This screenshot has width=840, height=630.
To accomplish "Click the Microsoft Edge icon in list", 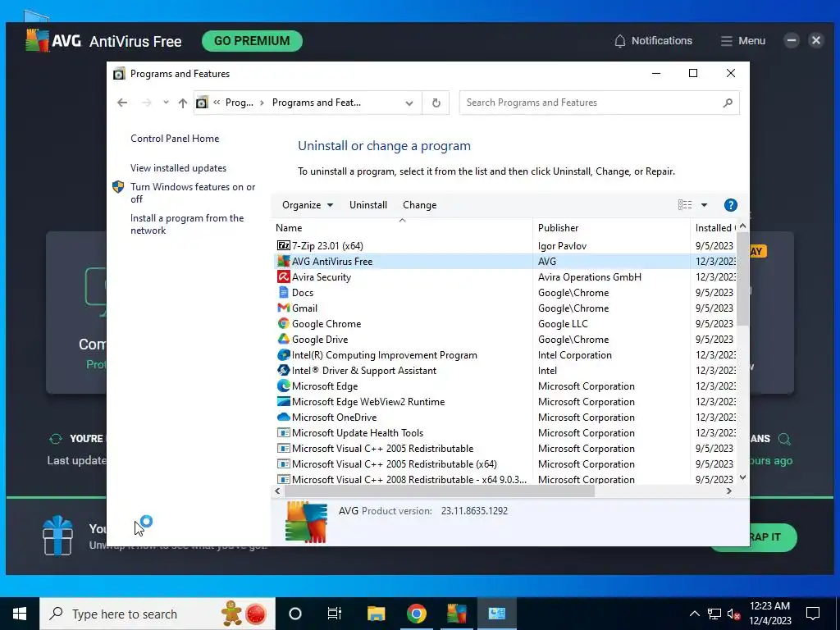I will pos(283,386).
